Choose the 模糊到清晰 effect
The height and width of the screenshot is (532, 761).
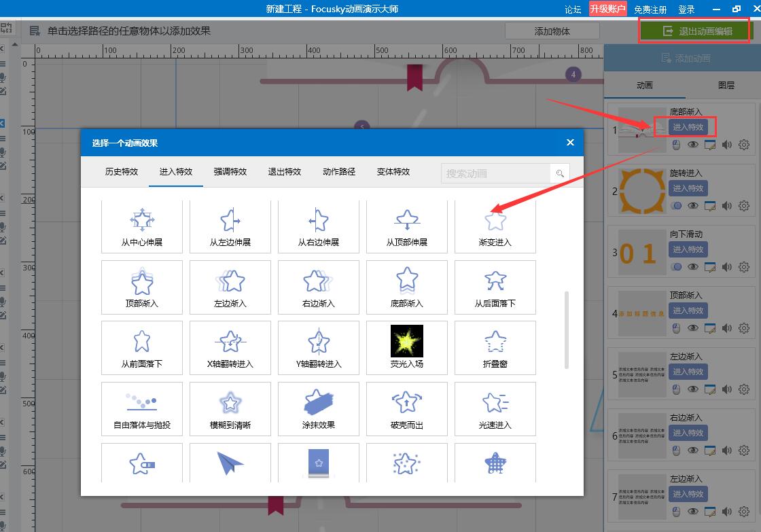(230, 409)
